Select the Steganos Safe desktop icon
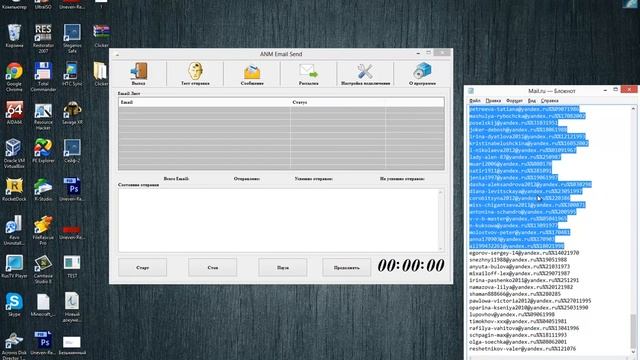The height and width of the screenshot is (360, 640). [x=72, y=38]
